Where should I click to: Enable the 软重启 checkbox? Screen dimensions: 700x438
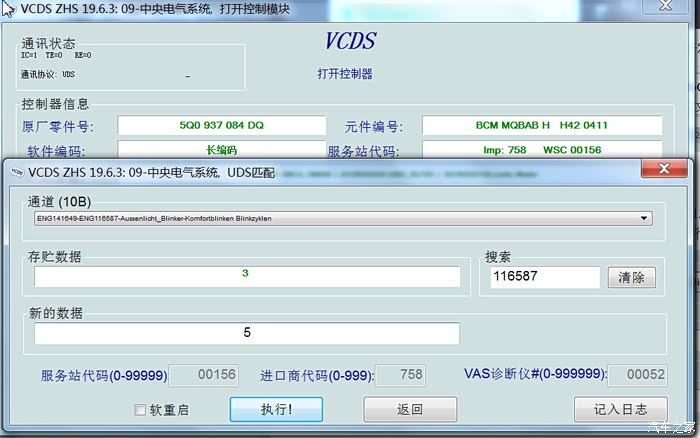(x=141, y=410)
